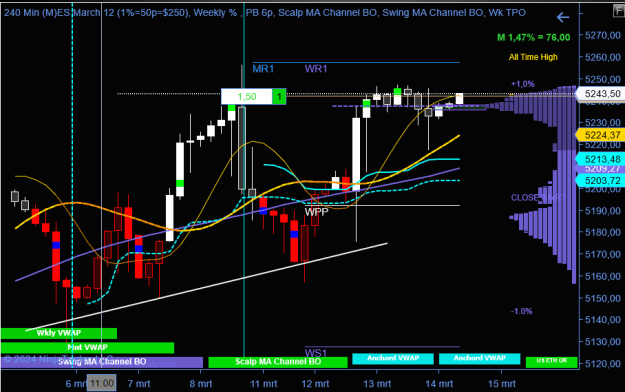
Task: Click the 5150,00 price axis value
Action: click(603, 298)
